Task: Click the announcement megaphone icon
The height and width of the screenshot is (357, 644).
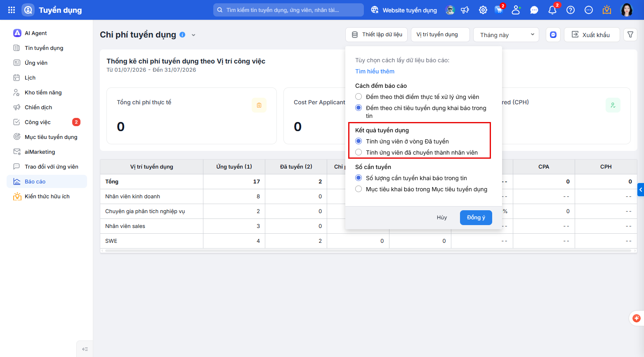Action: click(465, 10)
